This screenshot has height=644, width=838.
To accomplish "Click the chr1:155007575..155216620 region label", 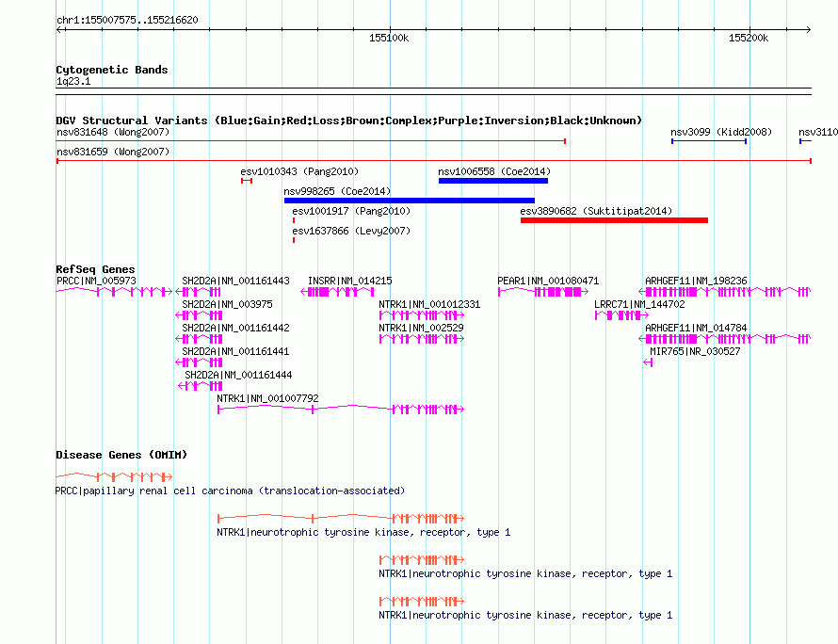I will [x=127, y=20].
